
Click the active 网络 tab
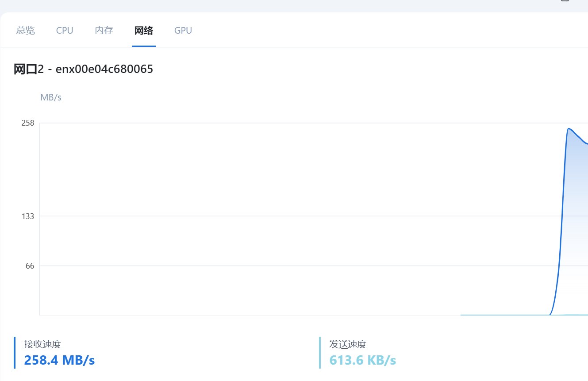144,31
